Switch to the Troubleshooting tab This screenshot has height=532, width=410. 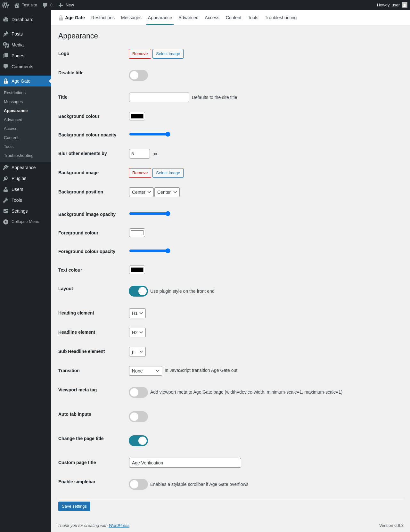[281, 18]
